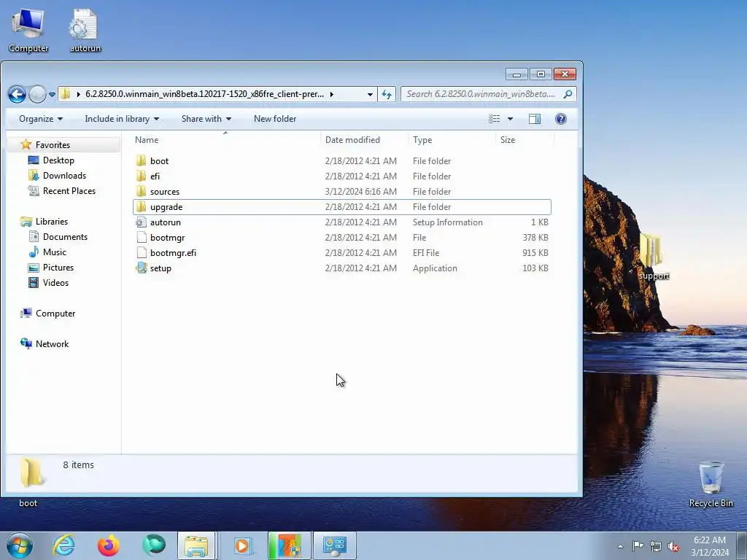Viewport: 747px width, 560px height.
Task: Click the Computer desktop icon
Action: (28, 30)
